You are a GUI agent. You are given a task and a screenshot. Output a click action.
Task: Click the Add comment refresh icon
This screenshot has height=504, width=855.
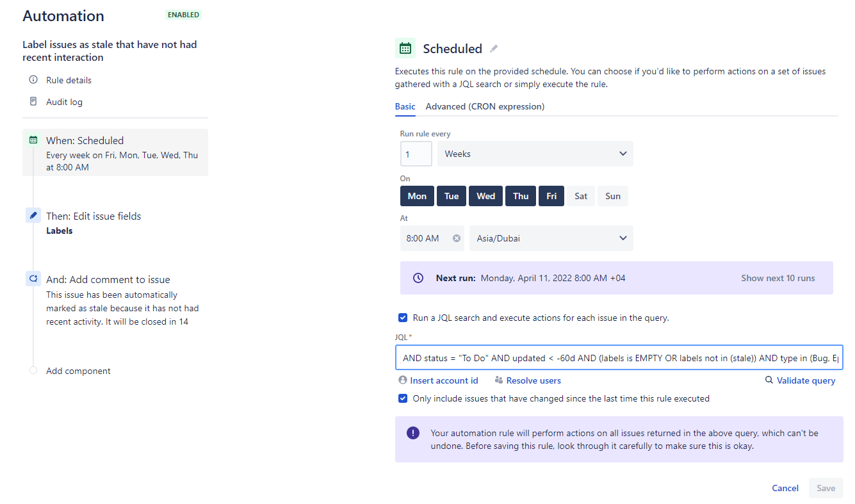(33, 279)
